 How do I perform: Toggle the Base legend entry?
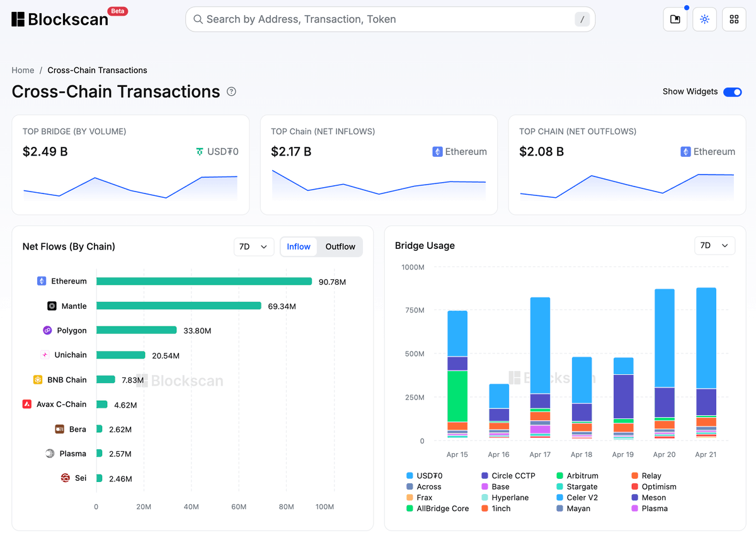click(x=495, y=486)
